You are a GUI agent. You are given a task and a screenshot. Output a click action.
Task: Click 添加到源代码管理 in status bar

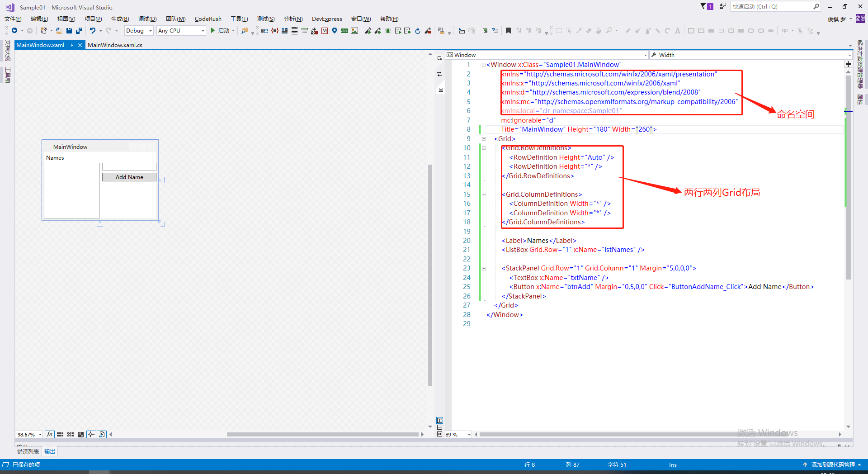[832, 465]
